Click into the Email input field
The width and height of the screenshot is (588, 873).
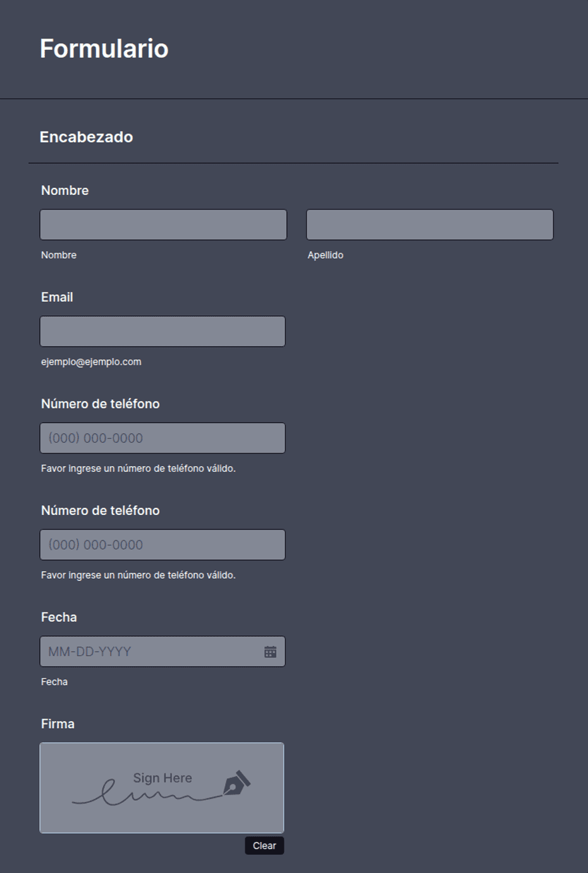click(162, 331)
